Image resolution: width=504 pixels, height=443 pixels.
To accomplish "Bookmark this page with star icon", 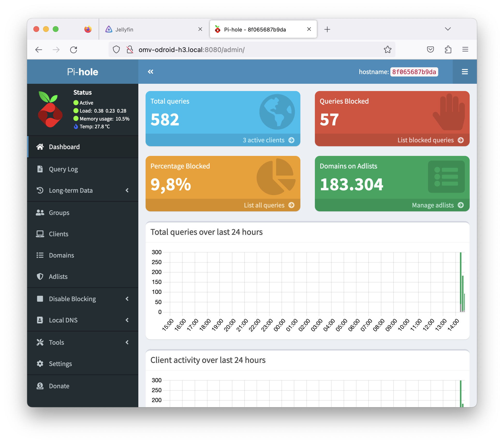I will (x=387, y=50).
